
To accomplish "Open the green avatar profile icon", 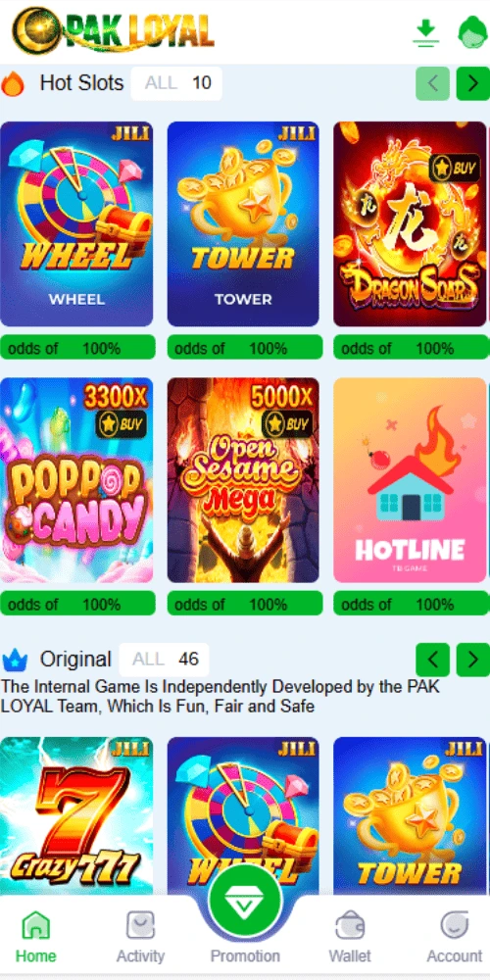I will pyautogui.click(x=473, y=32).
